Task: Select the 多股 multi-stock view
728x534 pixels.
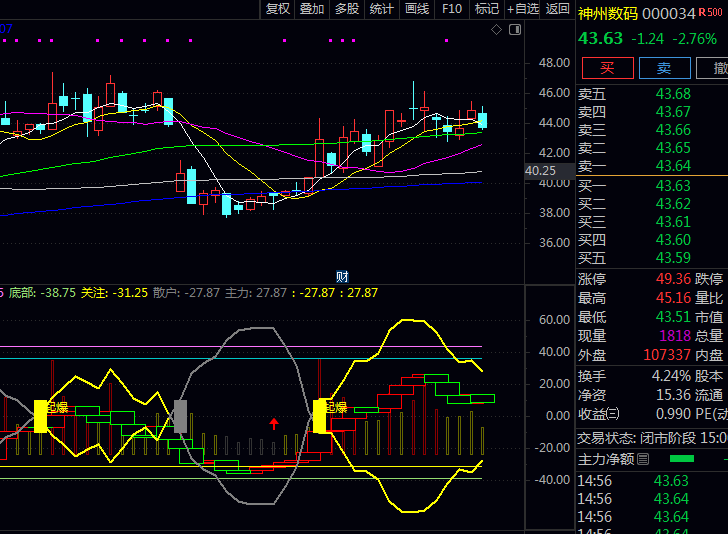Action: pyautogui.click(x=346, y=9)
